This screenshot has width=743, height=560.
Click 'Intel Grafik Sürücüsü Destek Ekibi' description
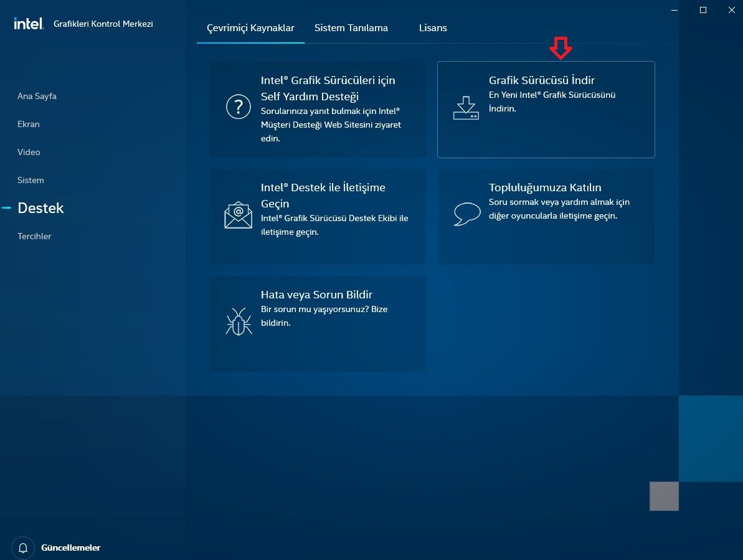(334, 225)
